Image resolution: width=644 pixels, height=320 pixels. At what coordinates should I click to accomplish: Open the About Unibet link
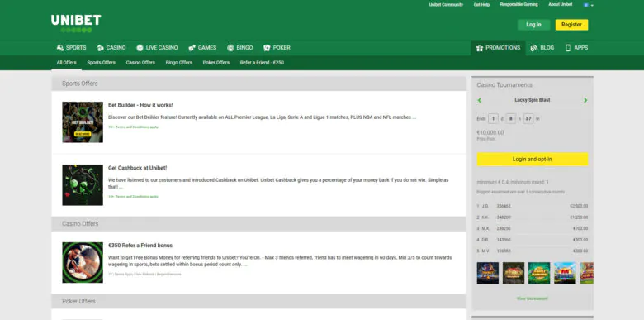pos(561,4)
